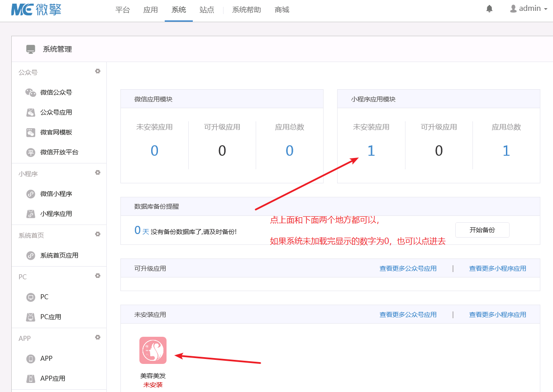Click 查看更多公众号应用 in 可升级应用 row
The image size is (553, 392).
click(x=408, y=268)
